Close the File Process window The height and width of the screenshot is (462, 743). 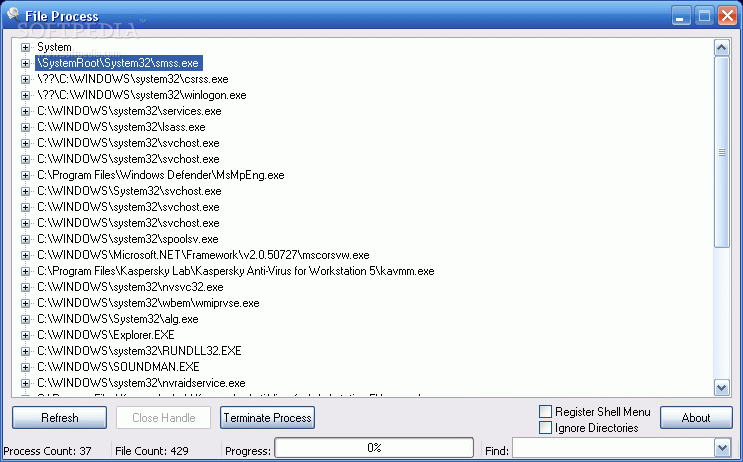727,16
